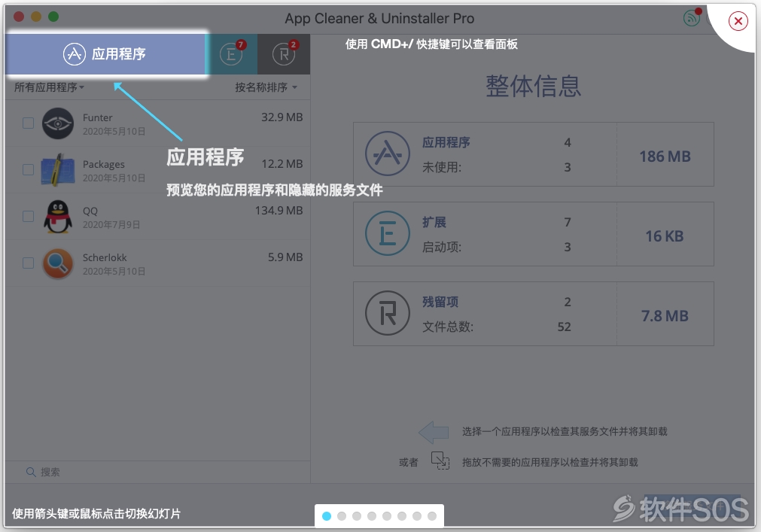Click the 启动项 startup items label
761x532 pixels.
pyautogui.click(x=442, y=247)
